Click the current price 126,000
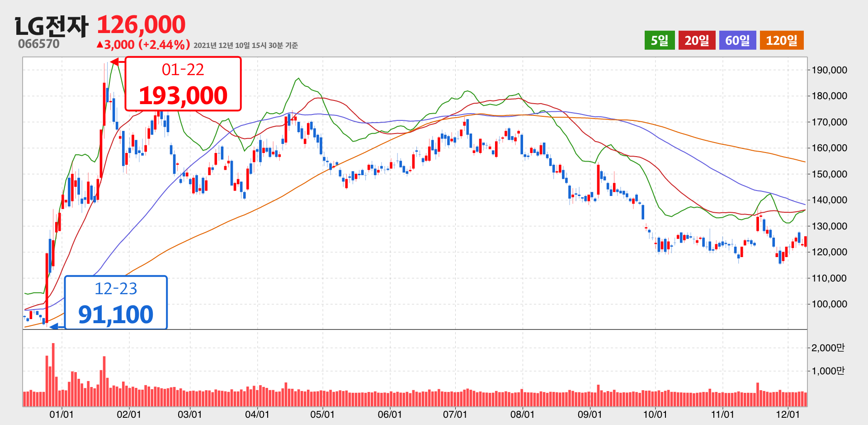The width and height of the screenshot is (868, 425). click(x=141, y=24)
